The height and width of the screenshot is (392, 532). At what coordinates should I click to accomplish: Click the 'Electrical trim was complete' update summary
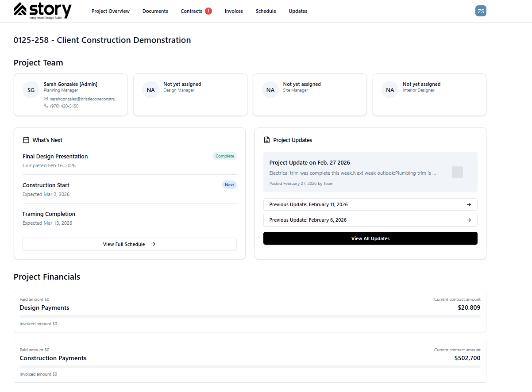353,173
